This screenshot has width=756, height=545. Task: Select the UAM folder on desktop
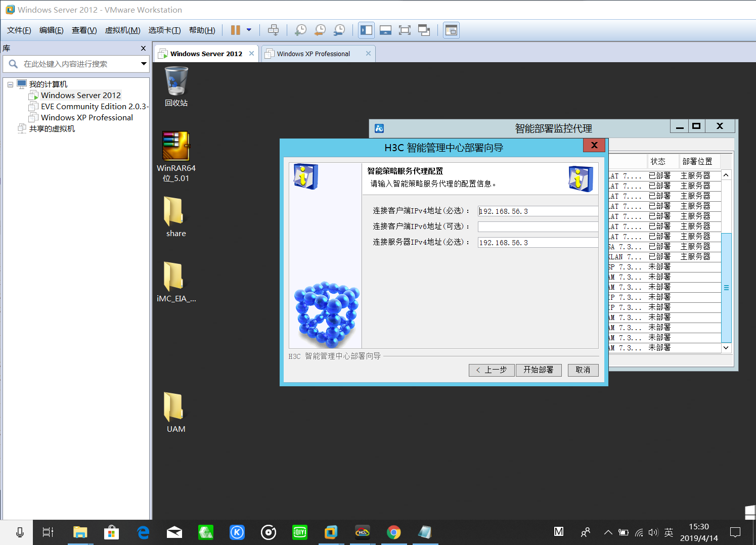[176, 412]
